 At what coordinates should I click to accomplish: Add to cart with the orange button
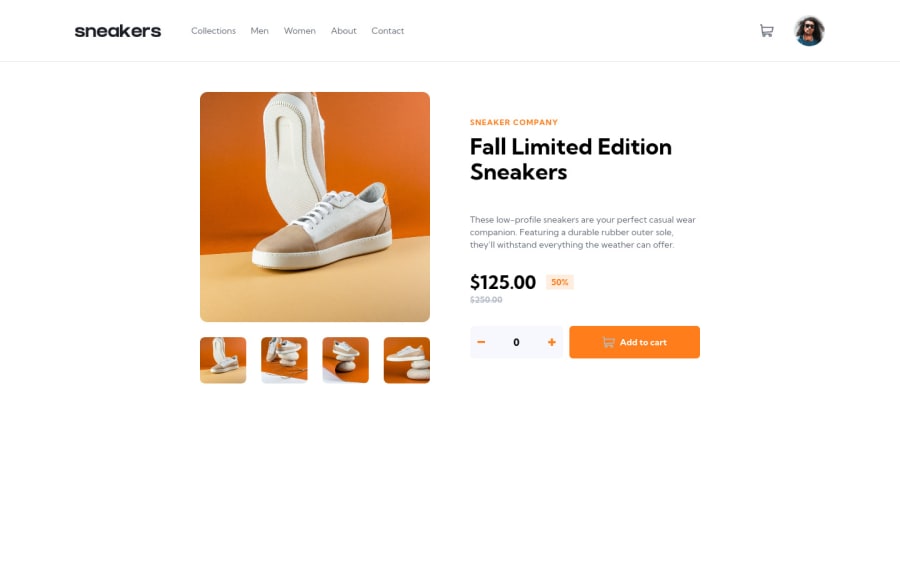634,342
